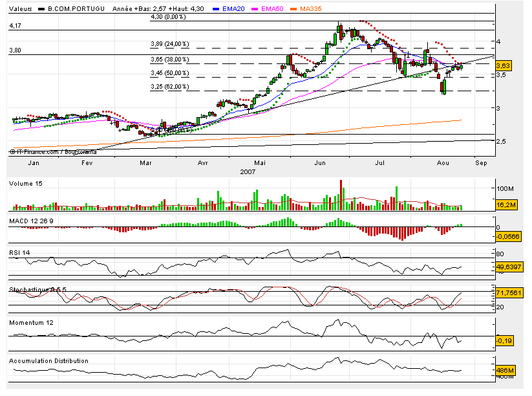Select Fibonacci label '3,45 (50,00%)'
The image size is (532, 396).
coord(170,73)
